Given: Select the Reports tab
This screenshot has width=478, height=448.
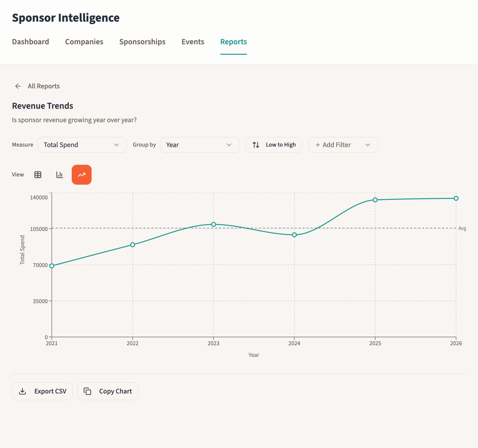Looking at the screenshot, I should pyautogui.click(x=234, y=42).
